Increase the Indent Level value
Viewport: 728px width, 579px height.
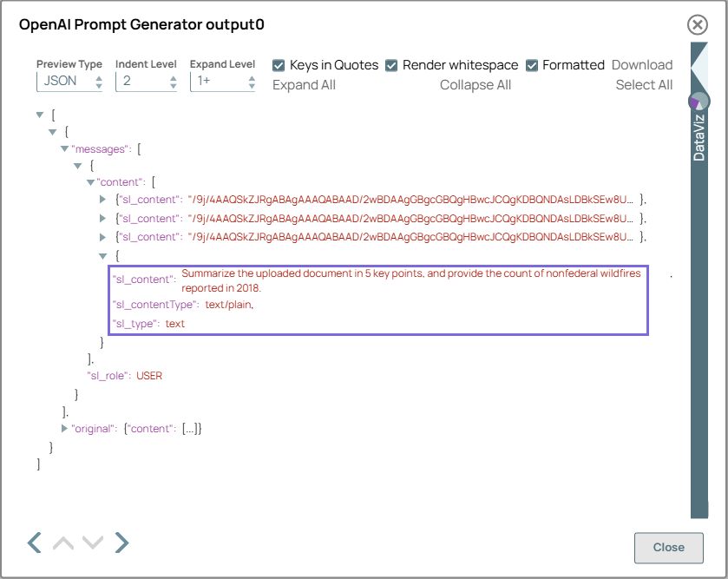173,79
